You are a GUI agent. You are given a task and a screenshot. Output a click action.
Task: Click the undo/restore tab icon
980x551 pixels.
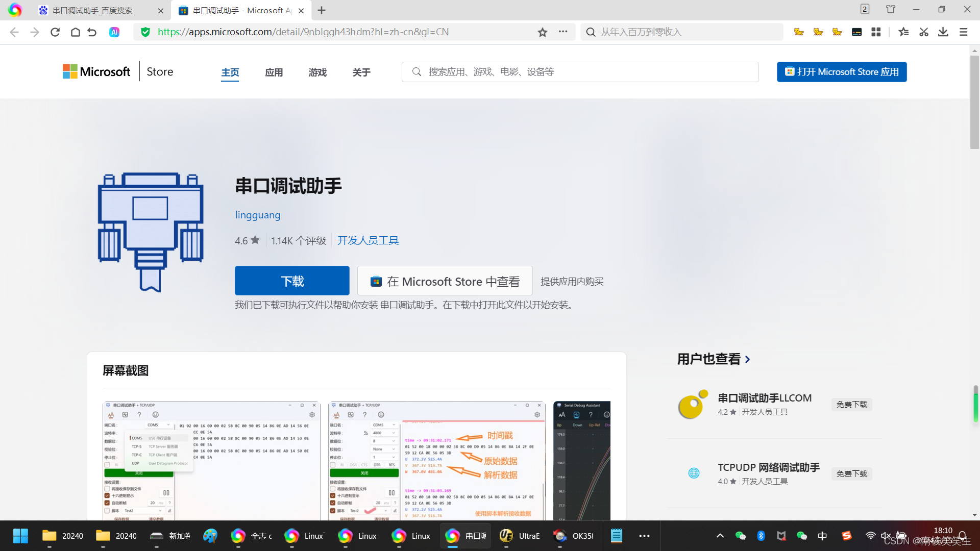(x=92, y=32)
